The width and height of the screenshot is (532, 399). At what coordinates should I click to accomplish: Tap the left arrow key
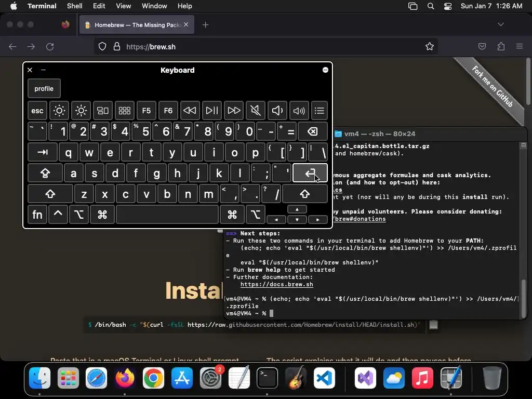276,220
